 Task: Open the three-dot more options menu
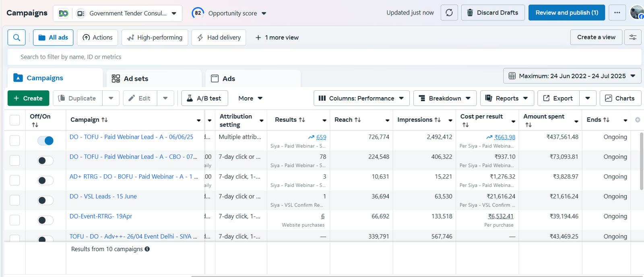pos(617,13)
